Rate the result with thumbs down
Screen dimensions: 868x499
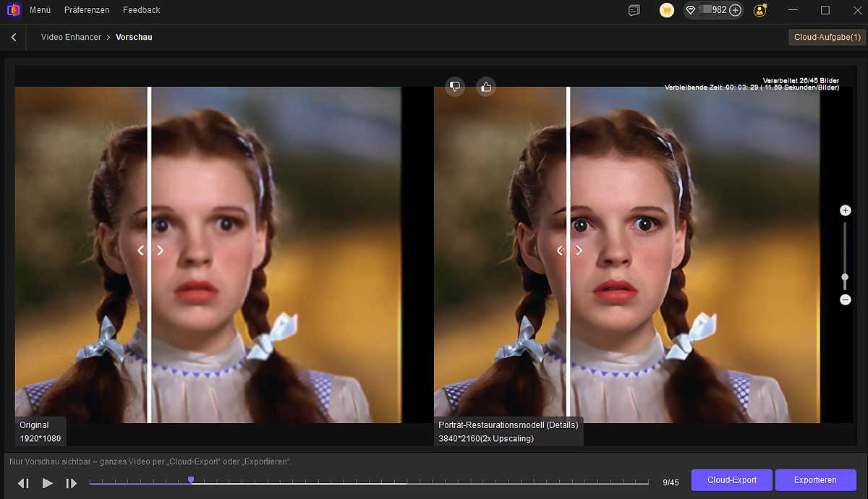455,87
